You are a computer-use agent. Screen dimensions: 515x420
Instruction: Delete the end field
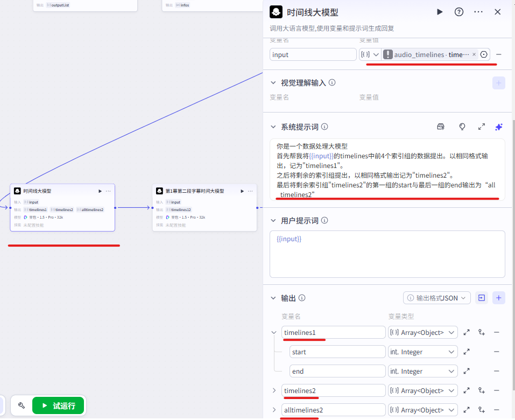point(497,371)
